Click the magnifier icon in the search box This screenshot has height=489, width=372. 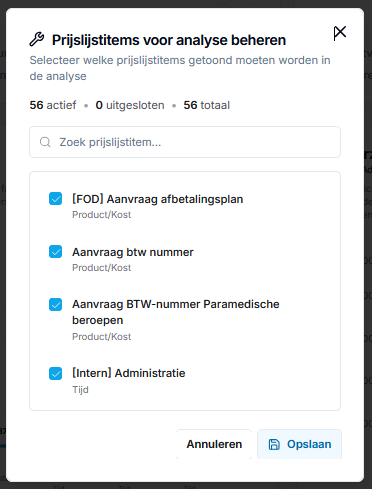(x=45, y=142)
